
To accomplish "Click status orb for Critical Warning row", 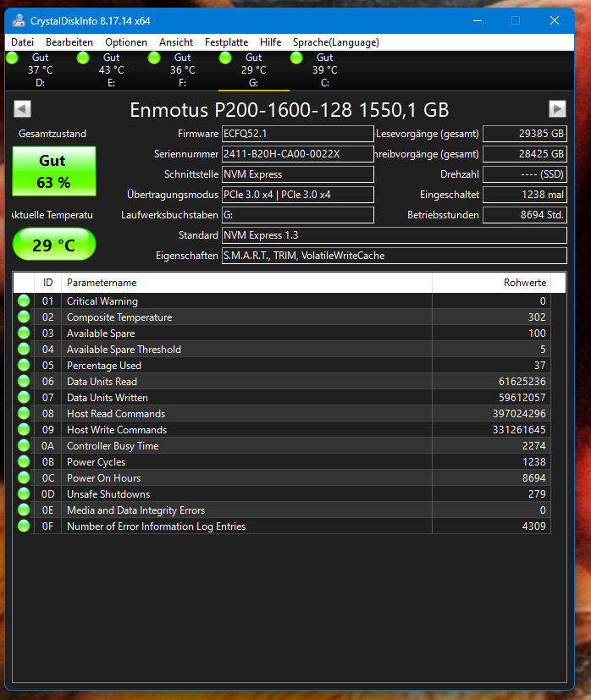I will tap(24, 300).
